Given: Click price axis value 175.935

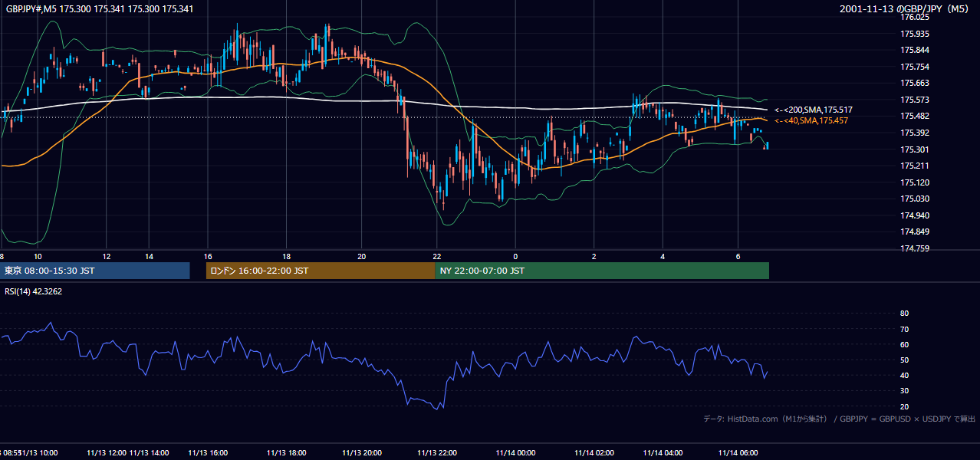Looking at the screenshot, I should point(916,34).
